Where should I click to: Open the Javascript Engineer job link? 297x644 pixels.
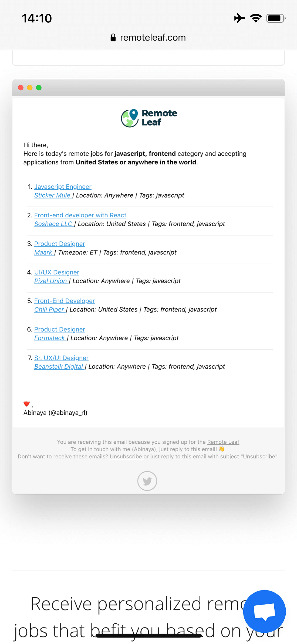pyautogui.click(x=63, y=187)
